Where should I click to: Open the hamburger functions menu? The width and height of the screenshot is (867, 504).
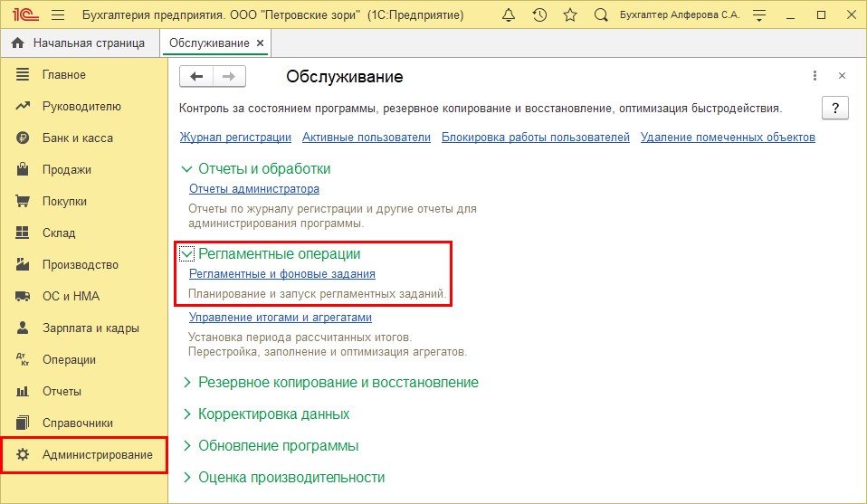tap(58, 14)
